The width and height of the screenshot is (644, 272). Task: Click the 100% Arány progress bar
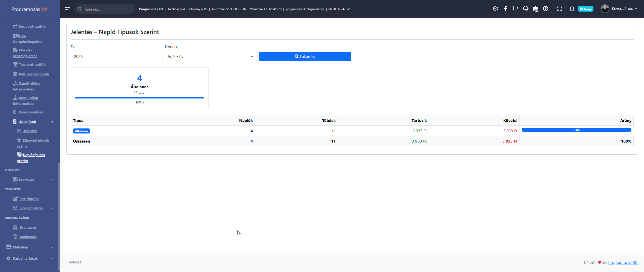(576, 130)
